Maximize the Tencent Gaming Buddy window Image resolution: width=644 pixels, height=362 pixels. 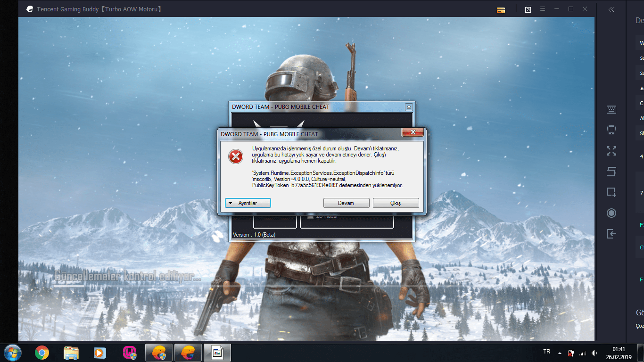571,9
